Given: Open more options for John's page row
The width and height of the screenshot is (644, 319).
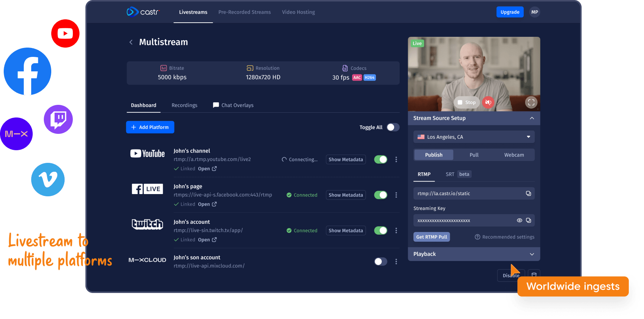Looking at the screenshot, I should click(396, 195).
